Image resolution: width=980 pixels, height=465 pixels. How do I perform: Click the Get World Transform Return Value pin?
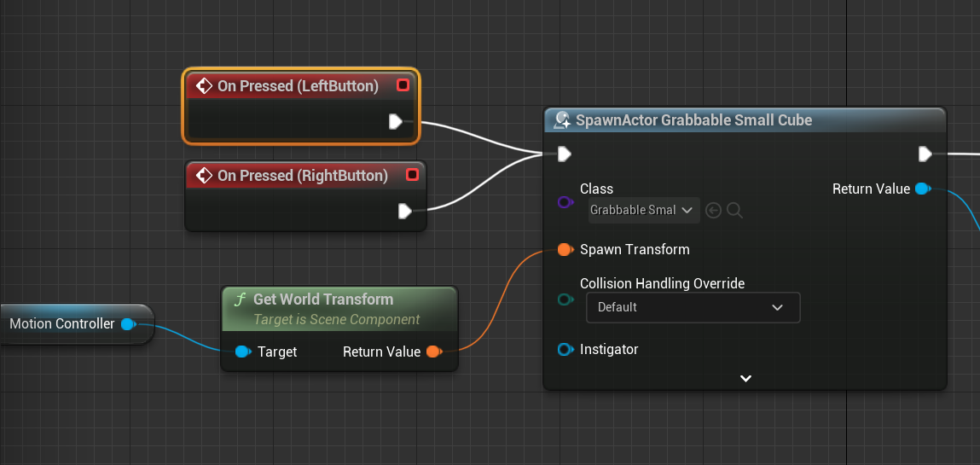(434, 352)
